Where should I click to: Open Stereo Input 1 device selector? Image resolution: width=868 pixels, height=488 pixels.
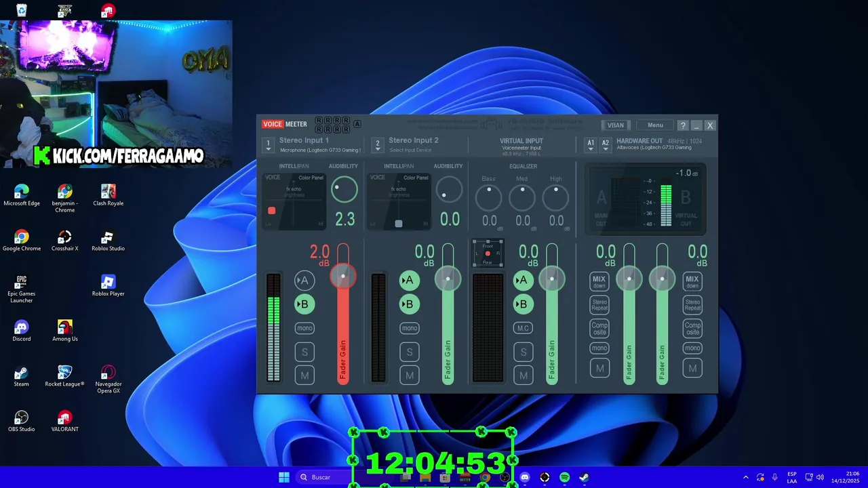(x=269, y=145)
